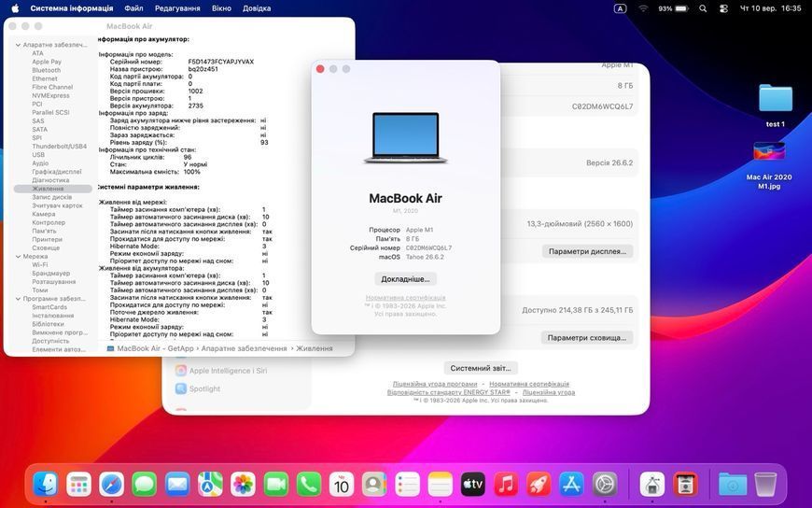Open the green Phone app in the Dock
Viewport: 812px width, 508px height.
click(309, 486)
